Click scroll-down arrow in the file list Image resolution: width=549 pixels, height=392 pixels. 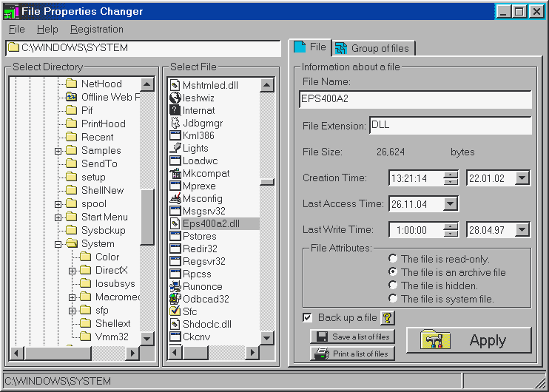(267, 337)
